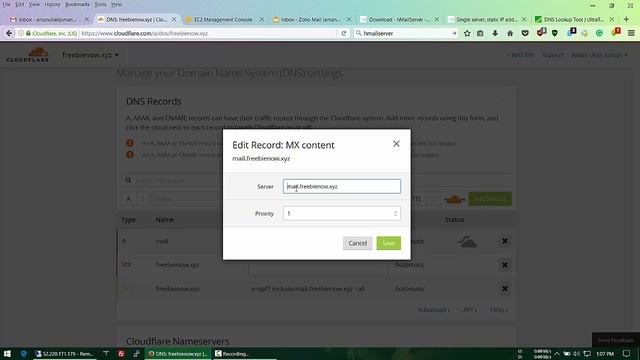The width and height of the screenshot is (640, 360).
Task: Open the Recording taskbar window
Action: point(244,353)
